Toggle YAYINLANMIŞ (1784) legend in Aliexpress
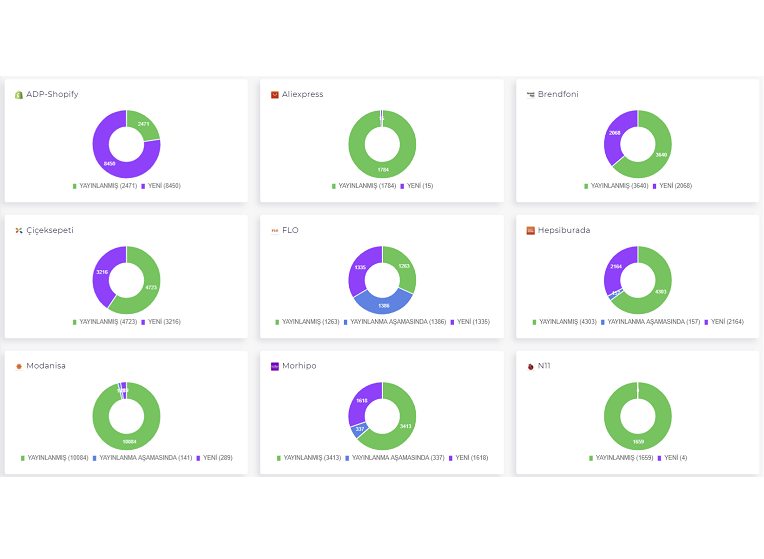This screenshot has width=764, height=559. [364, 186]
